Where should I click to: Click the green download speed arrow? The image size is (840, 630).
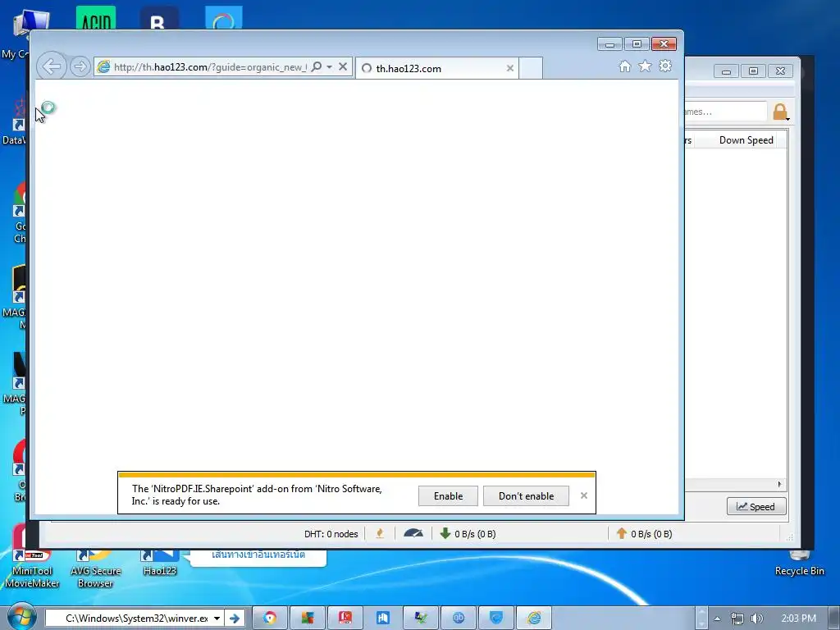click(445, 533)
